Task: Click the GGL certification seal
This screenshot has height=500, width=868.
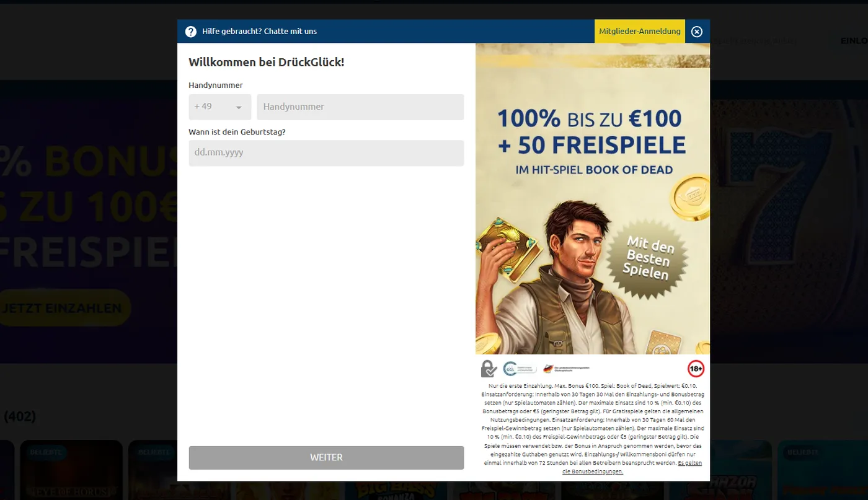Action: pos(520,368)
